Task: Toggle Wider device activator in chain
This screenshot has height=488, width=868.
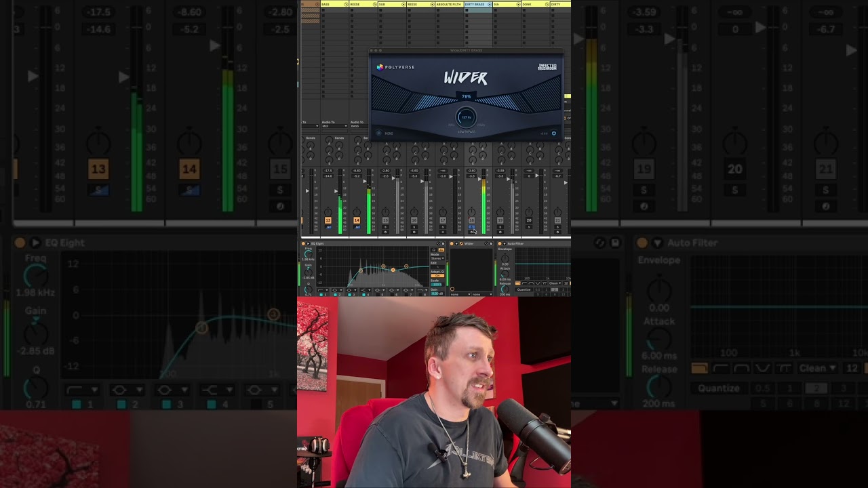Action: pos(452,243)
